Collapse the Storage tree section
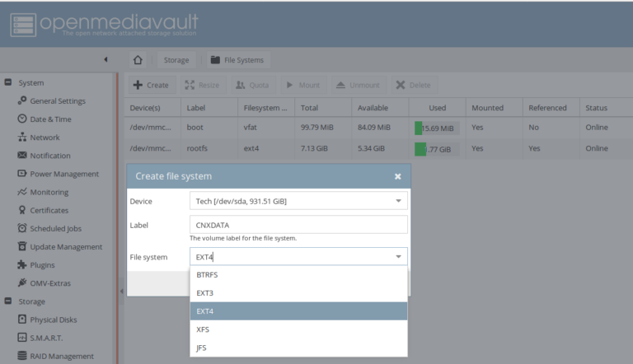This screenshot has height=364, width=633. tap(8, 301)
